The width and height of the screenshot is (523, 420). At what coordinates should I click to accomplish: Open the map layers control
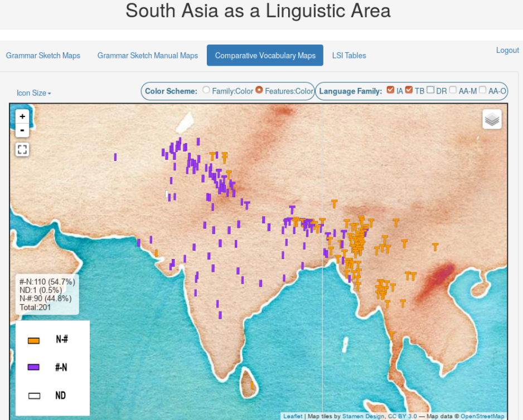[x=492, y=119]
